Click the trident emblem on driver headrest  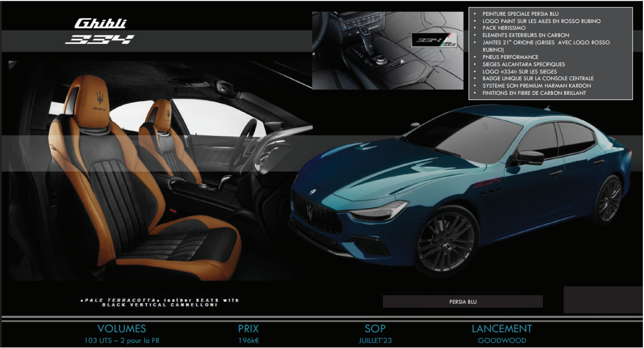[x=99, y=94]
